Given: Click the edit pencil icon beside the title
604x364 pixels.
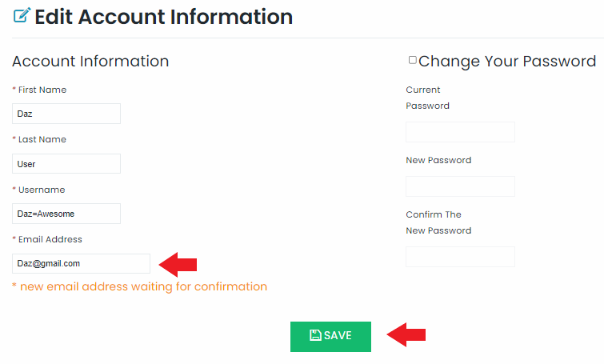Looking at the screenshot, I should [22, 15].
